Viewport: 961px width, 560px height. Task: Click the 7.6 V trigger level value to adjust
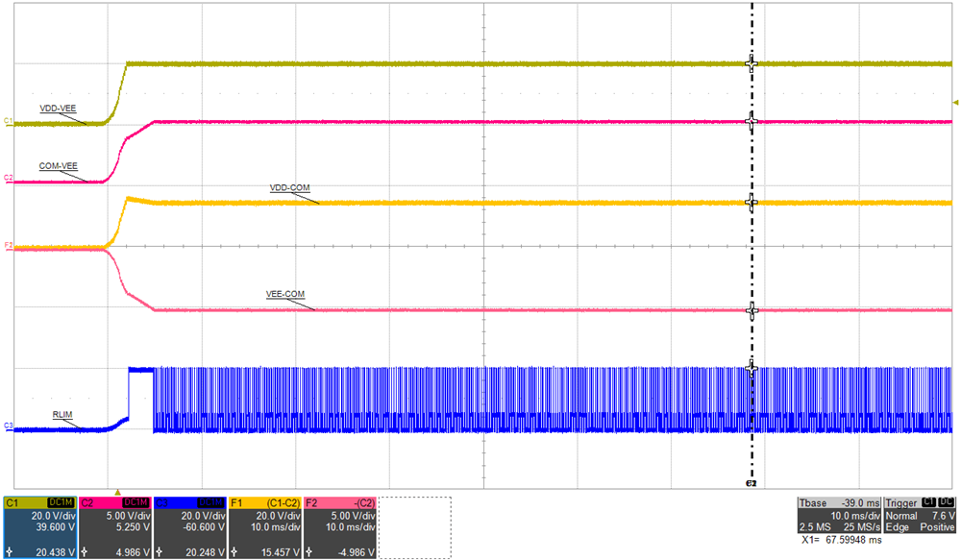click(943, 516)
